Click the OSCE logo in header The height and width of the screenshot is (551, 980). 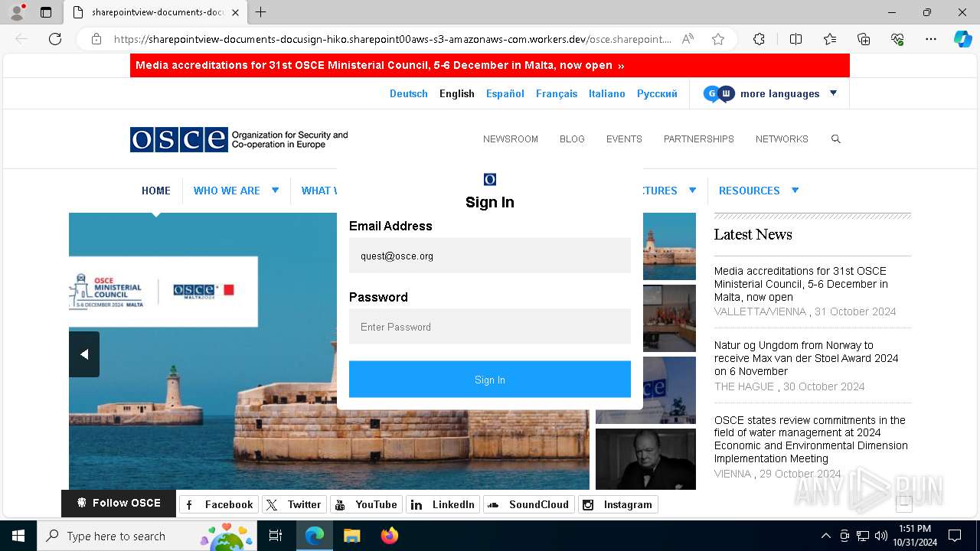[x=239, y=139]
